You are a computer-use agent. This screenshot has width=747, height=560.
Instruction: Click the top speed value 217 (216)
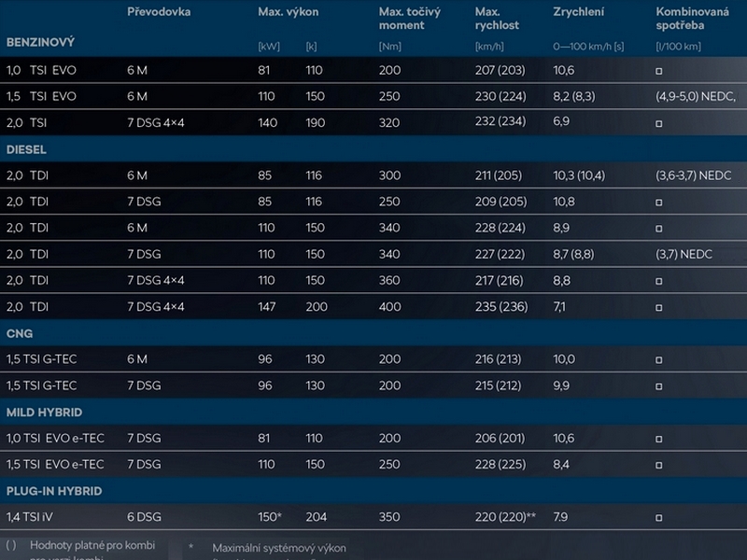[500, 281]
